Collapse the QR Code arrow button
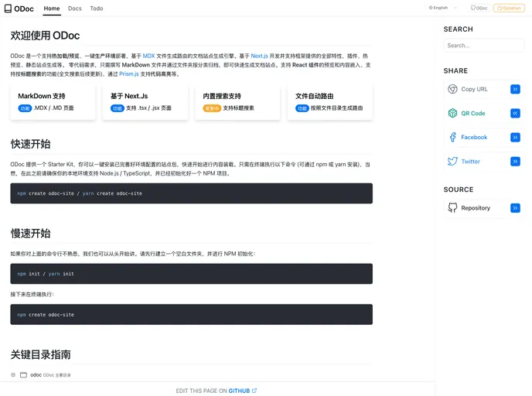Viewport: 532px width, 396px height. pyautogui.click(x=515, y=113)
